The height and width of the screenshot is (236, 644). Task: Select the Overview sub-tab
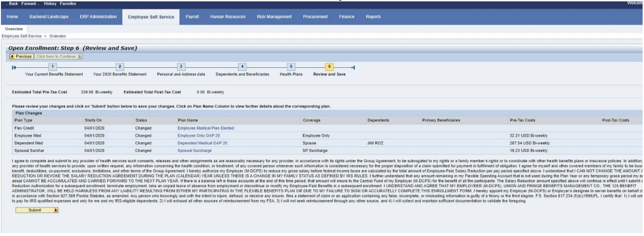tap(13, 29)
